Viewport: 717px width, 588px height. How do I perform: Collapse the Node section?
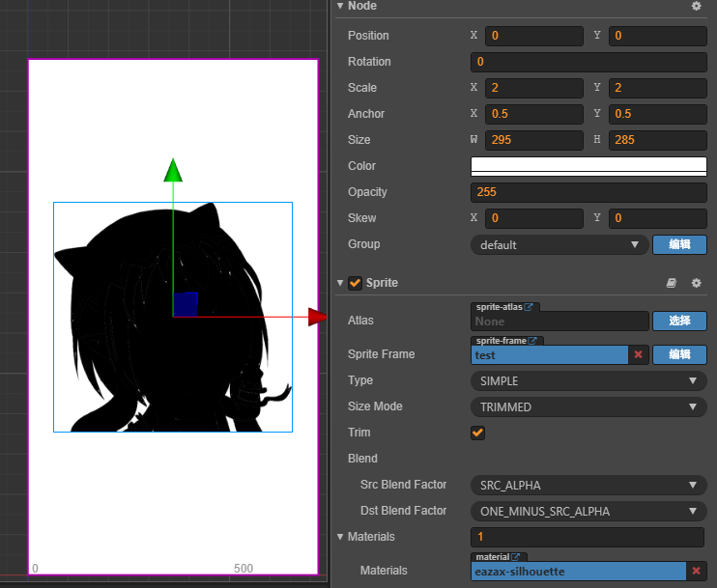coord(340,6)
